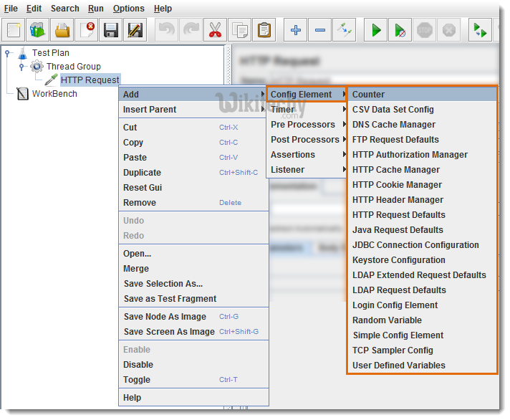The width and height of the screenshot is (510, 420).
Task: Click the Expand All plus icon
Action: [296, 30]
